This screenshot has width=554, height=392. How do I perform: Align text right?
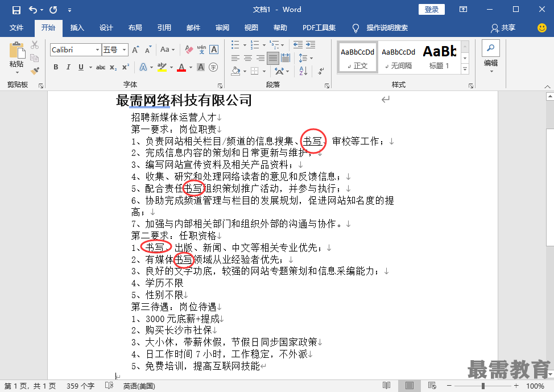(261, 58)
